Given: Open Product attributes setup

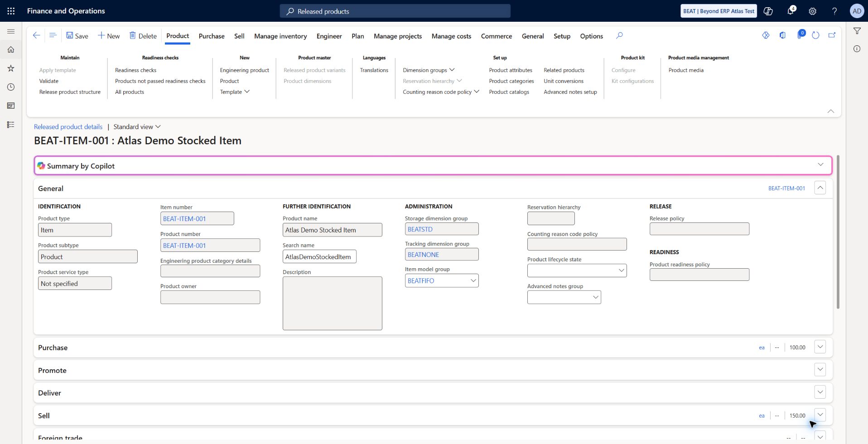Looking at the screenshot, I should [x=511, y=70].
